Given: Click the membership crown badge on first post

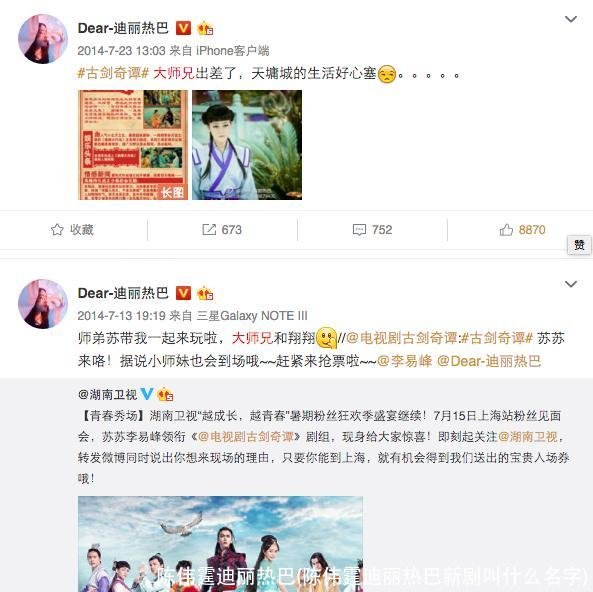Looking at the screenshot, I should click(x=205, y=28).
